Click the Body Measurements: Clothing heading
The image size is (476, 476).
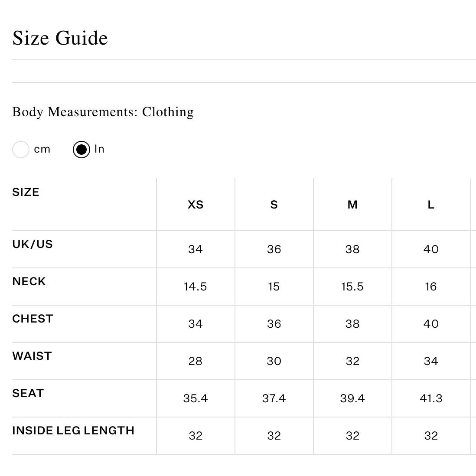(x=103, y=112)
